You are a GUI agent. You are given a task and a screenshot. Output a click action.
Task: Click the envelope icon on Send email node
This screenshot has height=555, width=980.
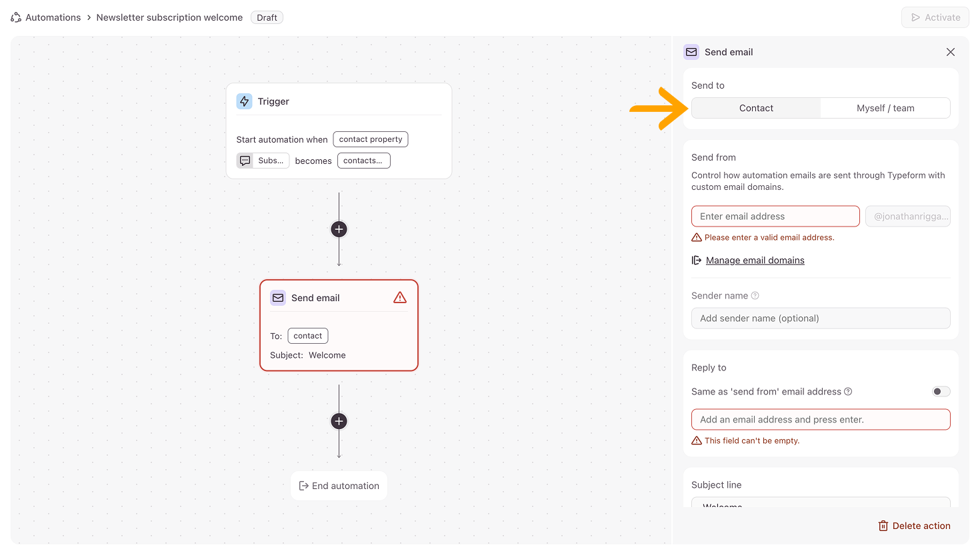(x=278, y=298)
